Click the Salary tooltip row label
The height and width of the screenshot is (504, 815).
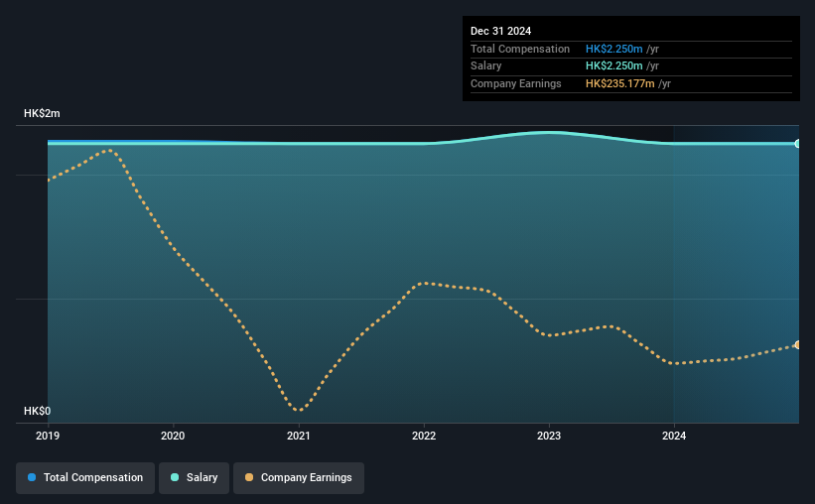point(486,66)
